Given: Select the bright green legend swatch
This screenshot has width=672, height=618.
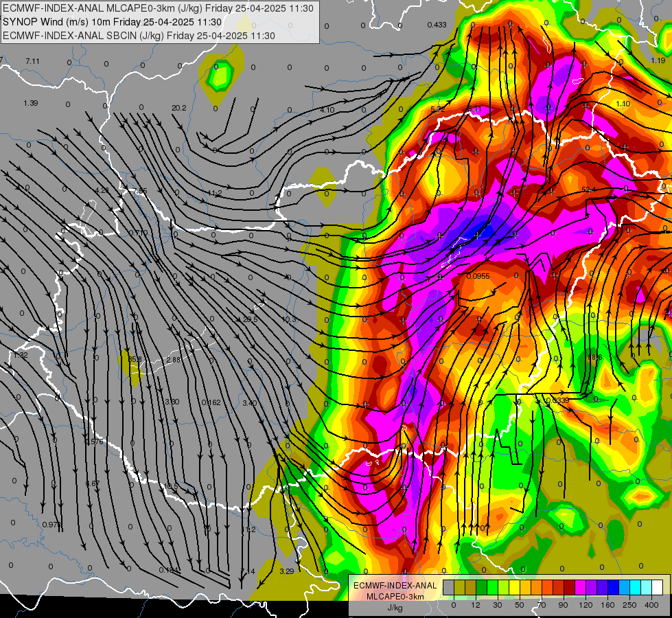Looking at the screenshot, I should pyautogui.click(x=492, y=588).
